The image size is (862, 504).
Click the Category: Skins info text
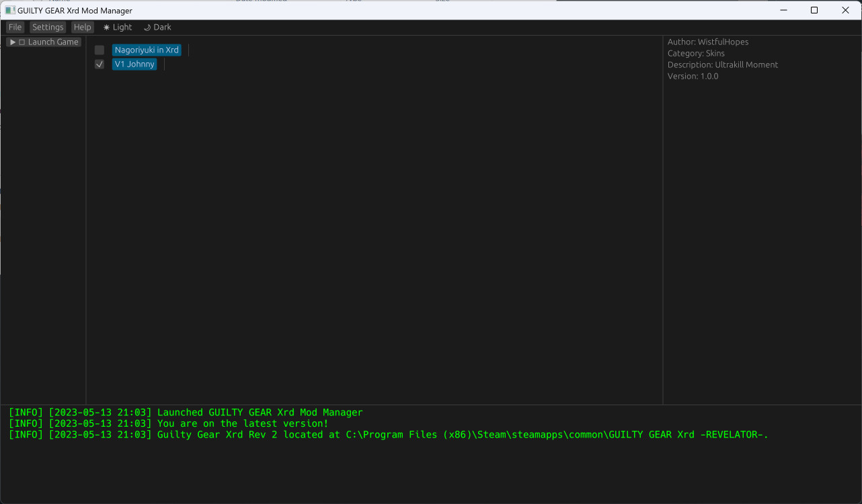click(x=695, y=53)
